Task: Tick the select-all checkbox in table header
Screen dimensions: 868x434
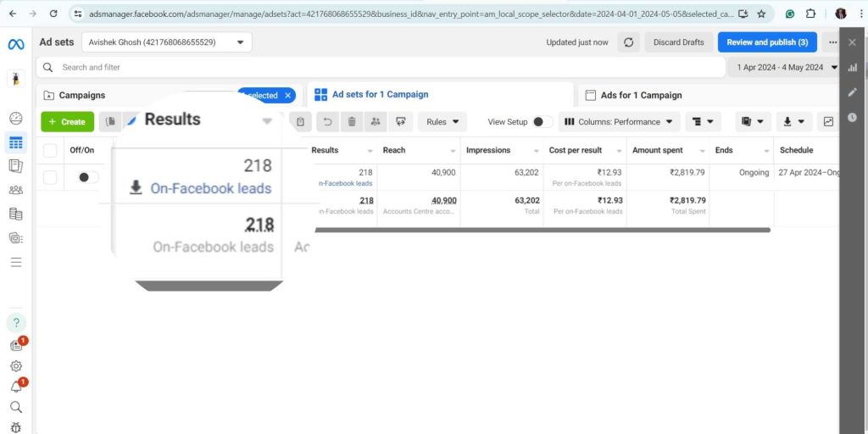Action: tap(50, 151)
